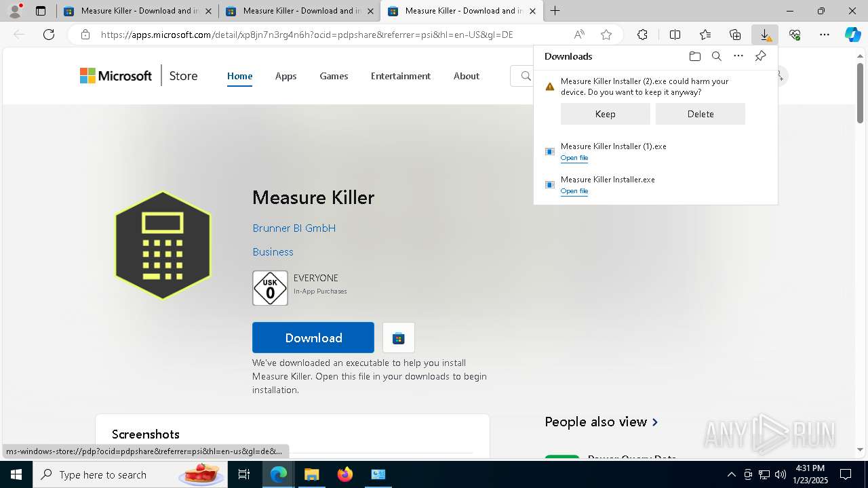Open the Business category link

tap(273, 252)
